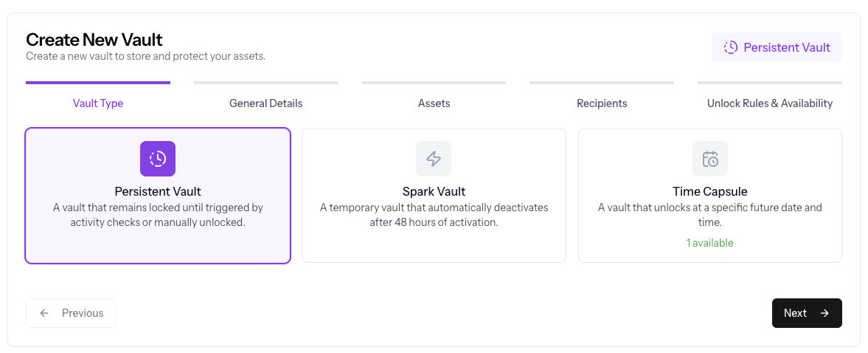
Task: Click the purple progress bar above Vault Type
Action: pos(98,83)
